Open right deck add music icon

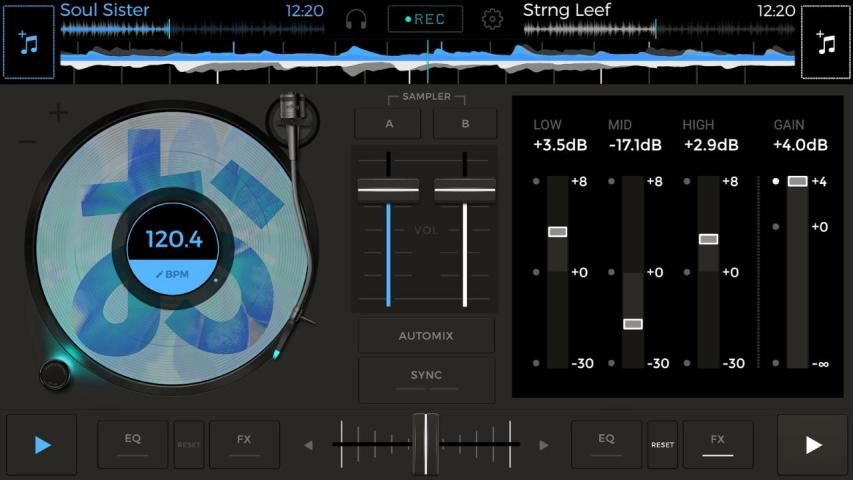[826, 44]
